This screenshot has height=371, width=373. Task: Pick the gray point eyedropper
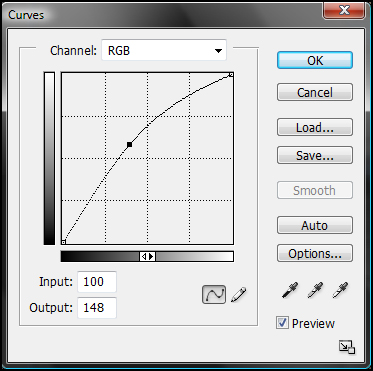click(315, 290)
